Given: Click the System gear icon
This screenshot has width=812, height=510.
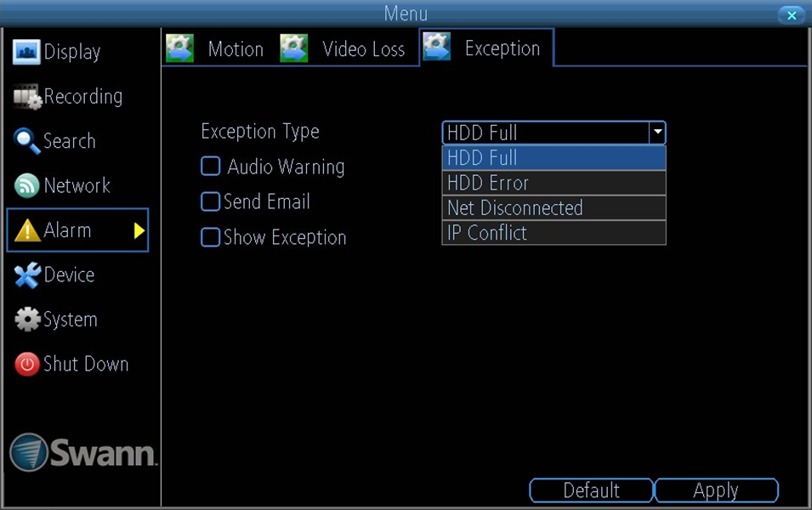Looking at the screenshot, I should (x=27, y=320).
